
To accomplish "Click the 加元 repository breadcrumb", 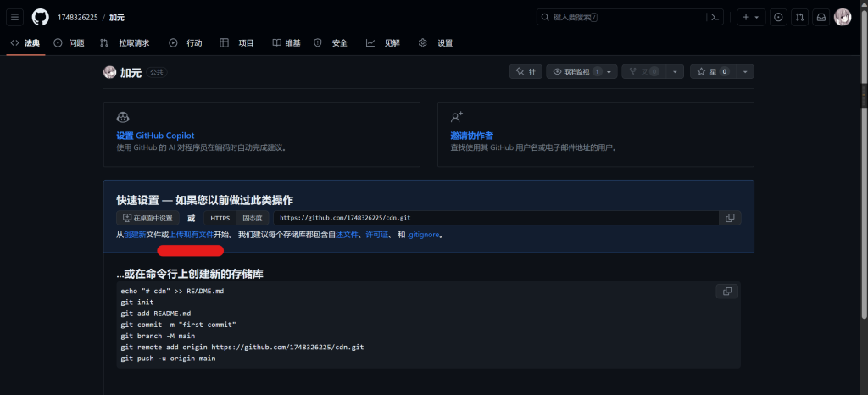I will tap(117, 18).
